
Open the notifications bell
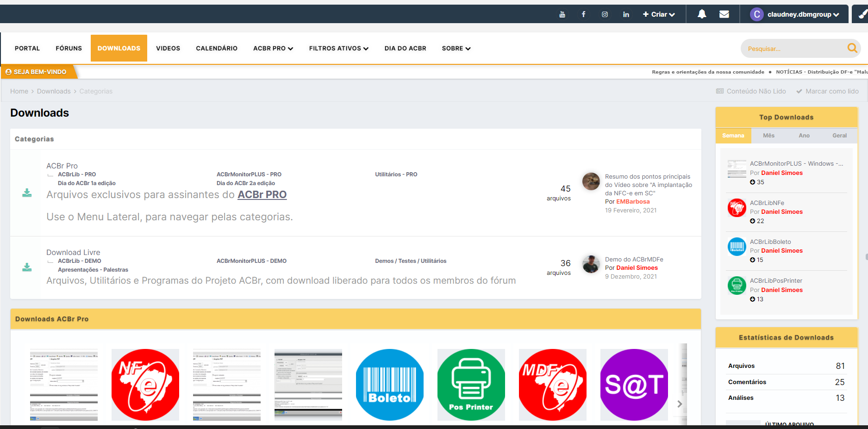[702, 14]
